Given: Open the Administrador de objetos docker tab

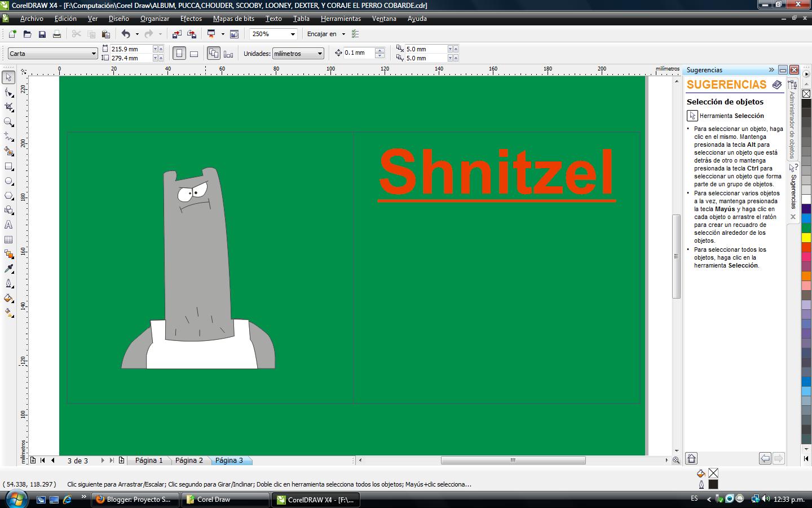Looking at the screenshot, I should (792, 120).
